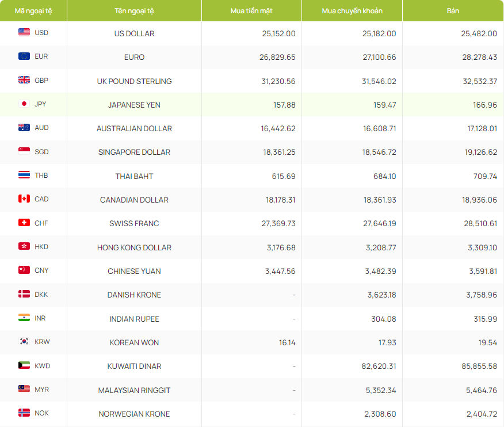Select the Singapore flag icon for SGD
The height and width of the screenshot is (427, 504).
point(24,152)
